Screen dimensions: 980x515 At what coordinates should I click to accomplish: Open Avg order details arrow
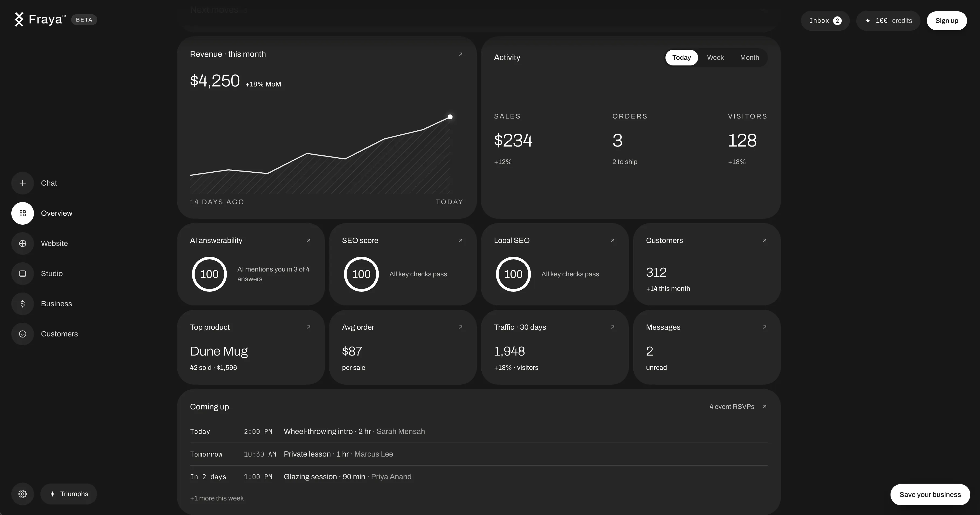pos(460,327)
